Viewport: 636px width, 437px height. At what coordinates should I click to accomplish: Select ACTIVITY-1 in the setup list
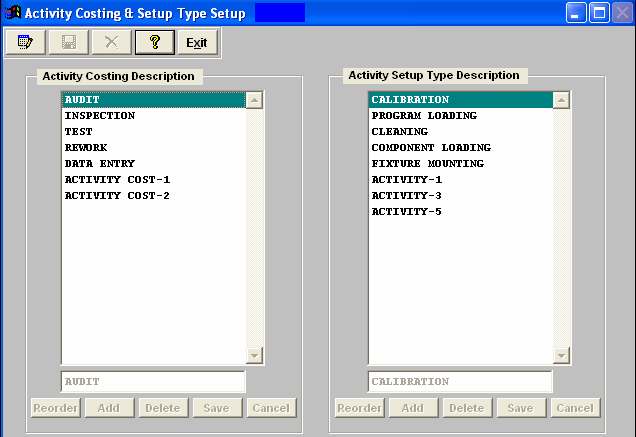click(x=461, y=179)
